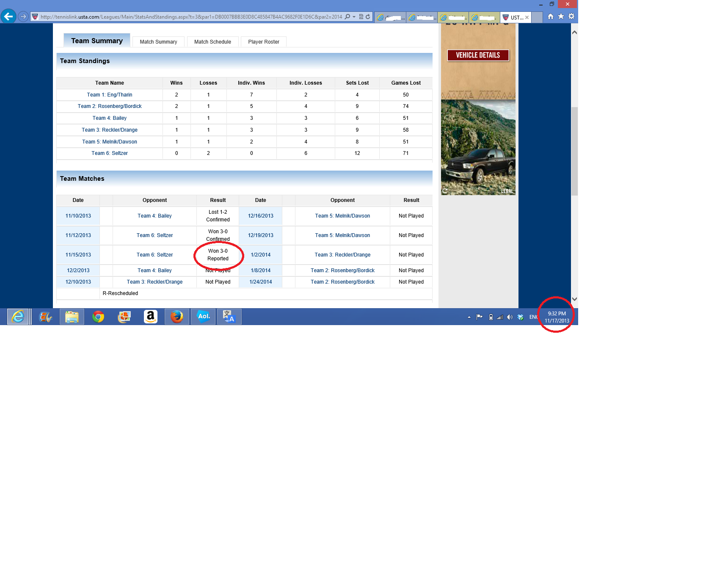The height and width of the screenshot is (574, 728).
Task: Open the Match Schedule tab
Action: [x=212, y=42]
